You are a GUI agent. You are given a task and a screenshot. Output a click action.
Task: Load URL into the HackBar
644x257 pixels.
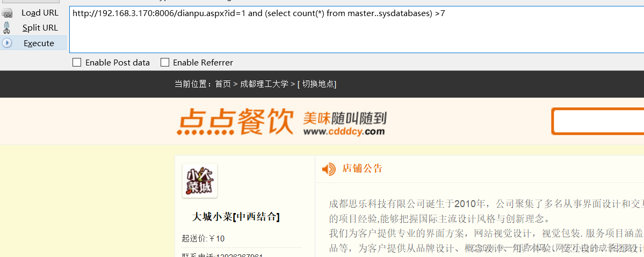[39, 13]
